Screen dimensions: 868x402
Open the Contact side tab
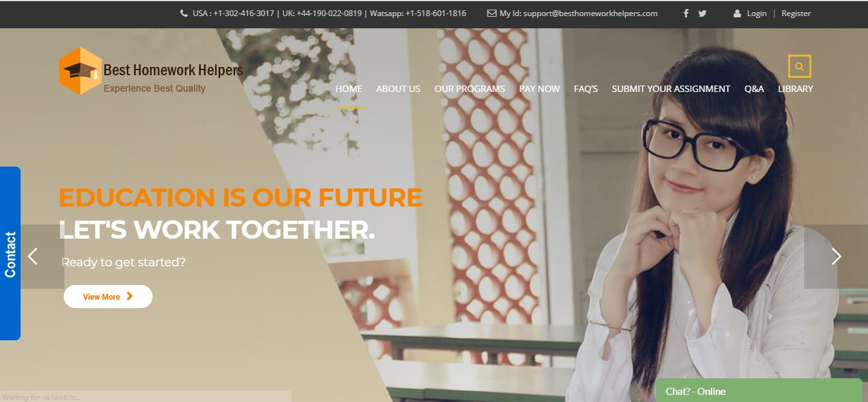[x=10, y=253]
